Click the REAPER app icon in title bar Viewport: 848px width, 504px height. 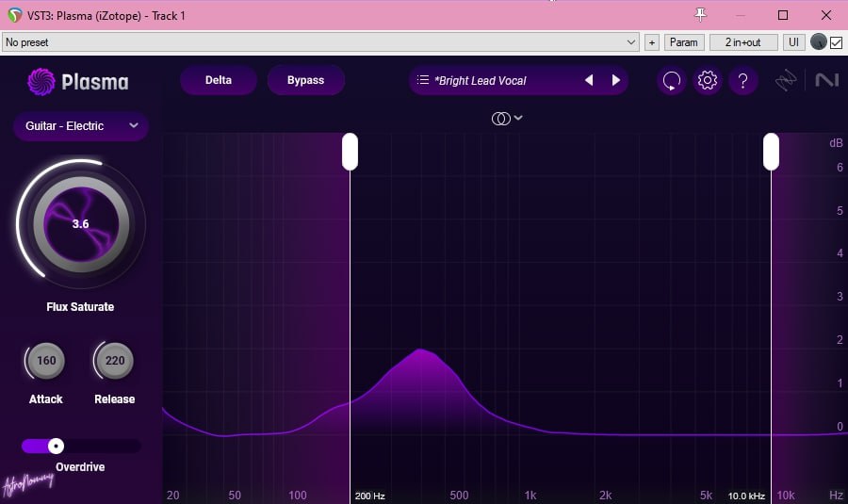pyautogui.click(x=14, y=15)
